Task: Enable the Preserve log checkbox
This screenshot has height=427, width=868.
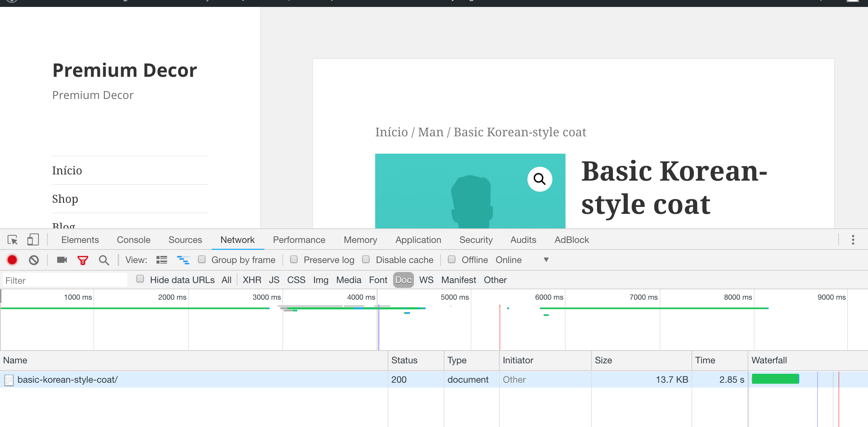Action: pos(294,260)
